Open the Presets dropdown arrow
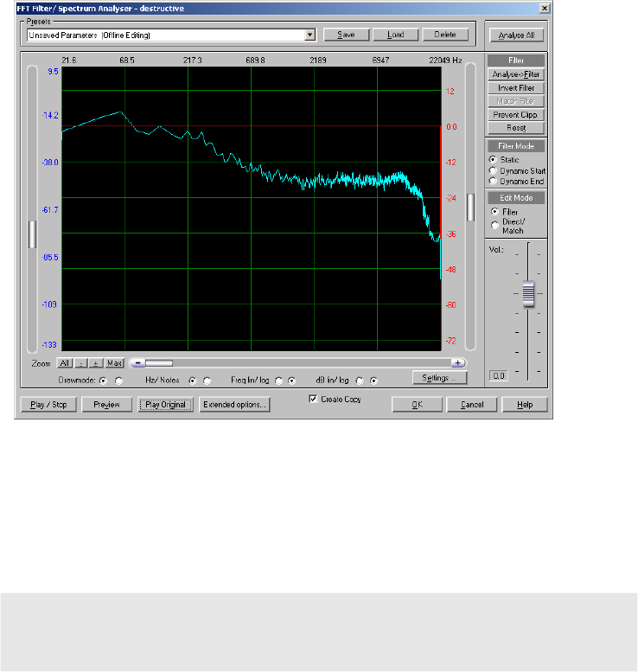The height and width of the screenshot is (672, 638). [310, 35]
